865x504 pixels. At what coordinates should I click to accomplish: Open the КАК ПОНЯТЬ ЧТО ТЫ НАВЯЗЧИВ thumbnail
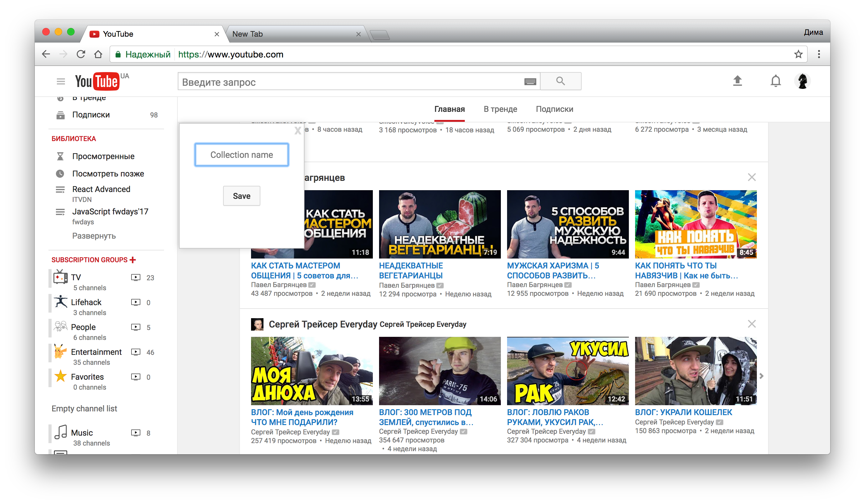pos(696,224)
